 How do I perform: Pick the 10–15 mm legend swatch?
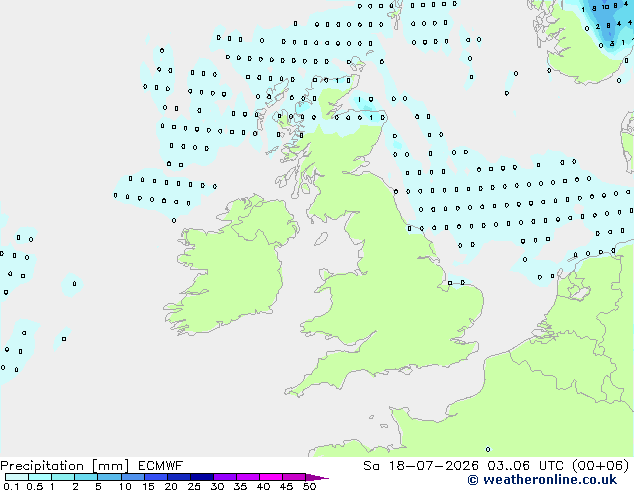[x=133, y=477]
